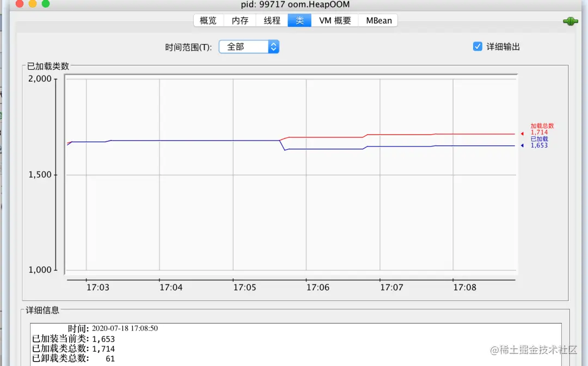
Task: Click the 已加装当前类 1,653 line
Action: point(73,339)
